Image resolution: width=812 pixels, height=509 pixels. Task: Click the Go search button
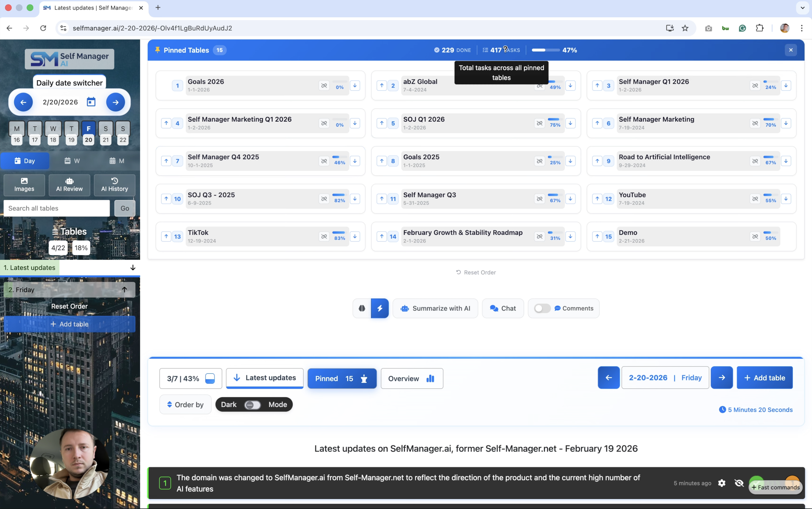125,208
